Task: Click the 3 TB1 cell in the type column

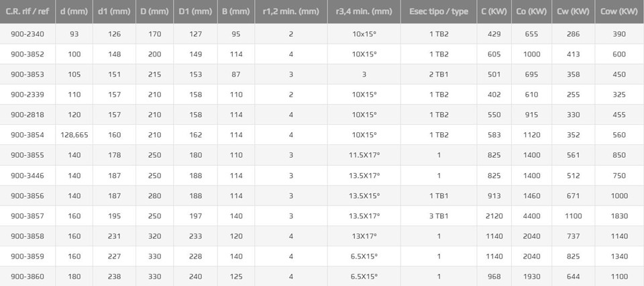Action: click(439, 216)
